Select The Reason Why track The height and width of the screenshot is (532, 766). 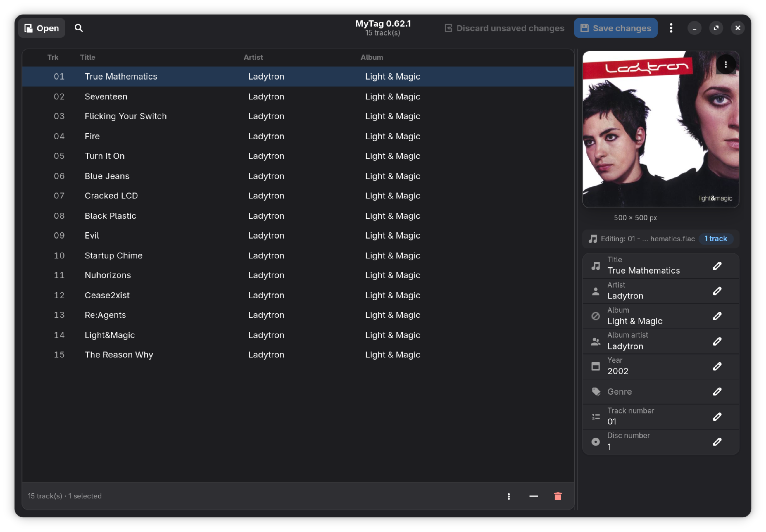pos(298,355)
